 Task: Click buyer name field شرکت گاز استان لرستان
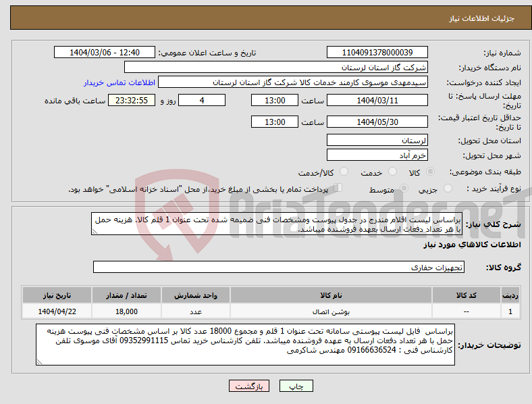pos(276,67)
